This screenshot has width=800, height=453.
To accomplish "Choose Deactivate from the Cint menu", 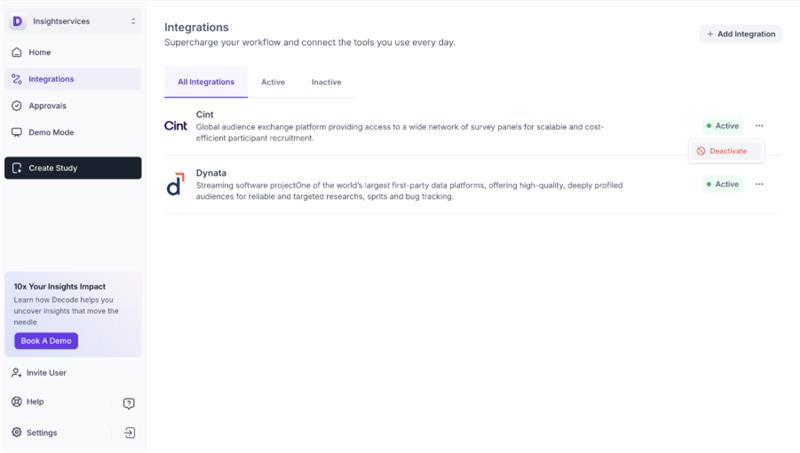I will coord(726,151).
